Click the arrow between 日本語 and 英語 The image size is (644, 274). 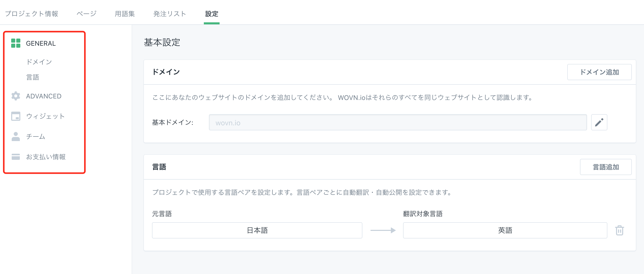(383, 230)
